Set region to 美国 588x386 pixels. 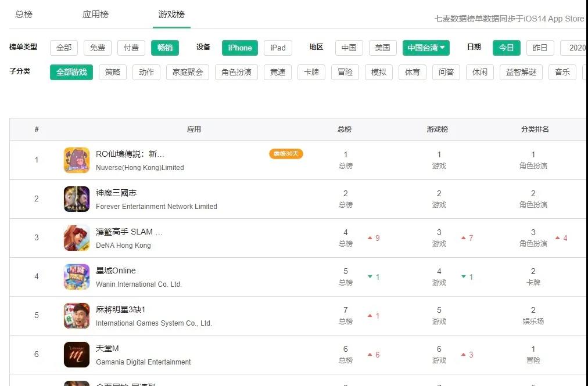(x=382, y=48)
